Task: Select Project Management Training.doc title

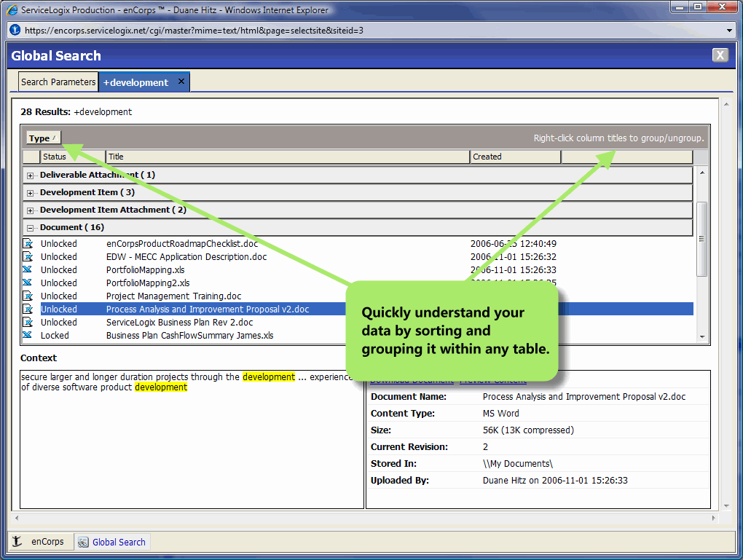Action: 174,296
